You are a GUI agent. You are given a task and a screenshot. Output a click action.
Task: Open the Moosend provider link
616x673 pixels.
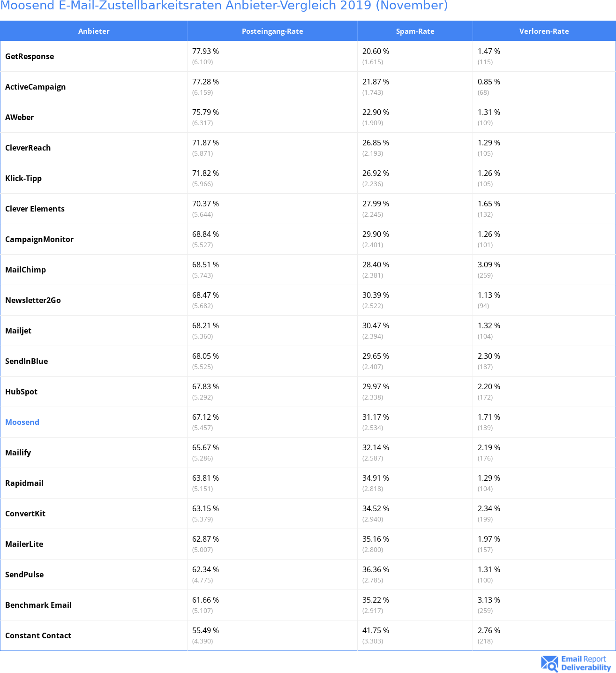coord(22,422)
